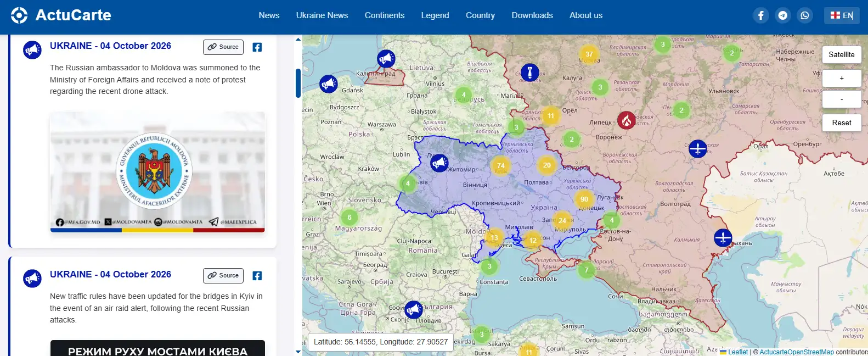
Task: Select airplane marker north of Volgograd
Action: coord(698,148)
